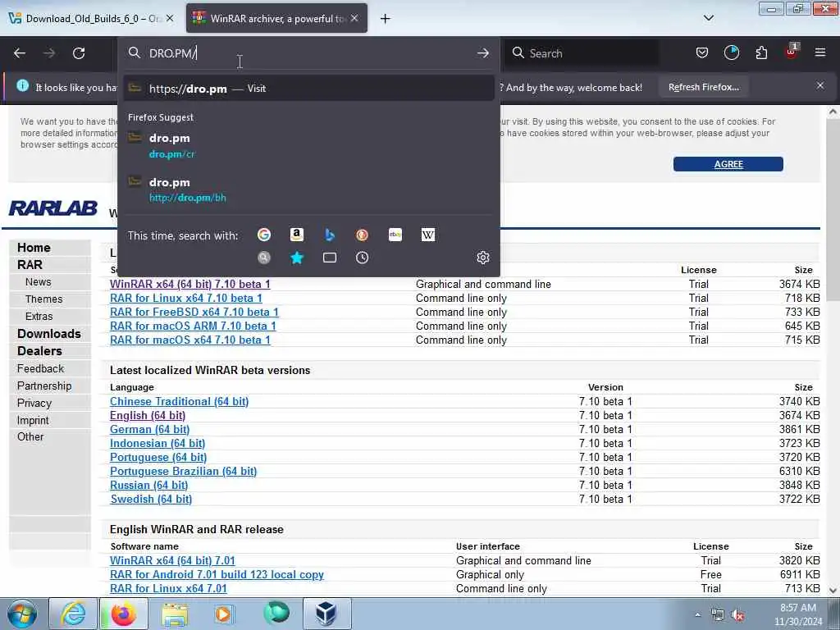Click the go arrow in address bar
Screen dimensions: 840x630
click(x=482, y=53)
